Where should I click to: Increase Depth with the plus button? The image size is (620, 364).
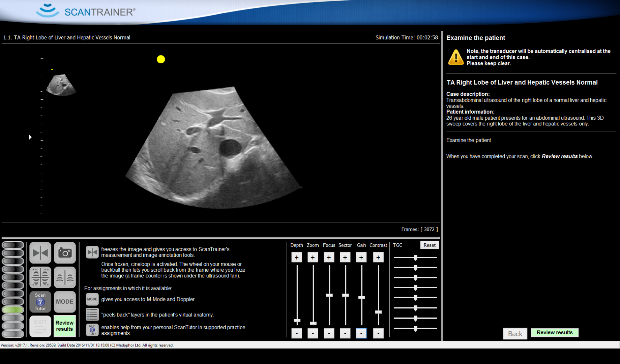tap(297, 257)
